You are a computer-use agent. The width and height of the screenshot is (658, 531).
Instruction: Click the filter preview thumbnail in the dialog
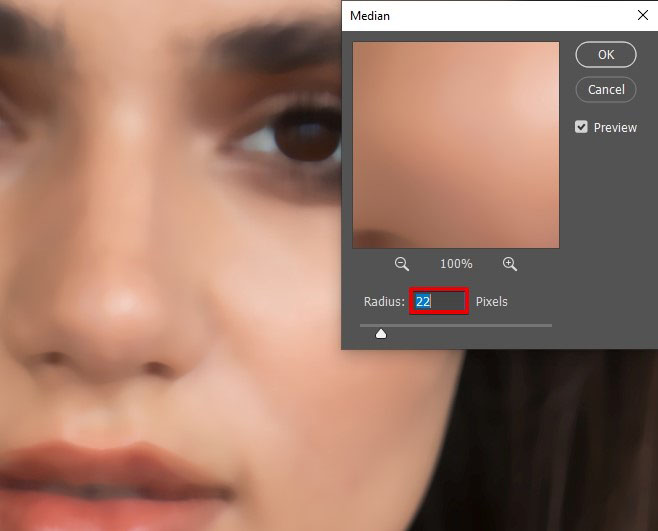point(455,145)
